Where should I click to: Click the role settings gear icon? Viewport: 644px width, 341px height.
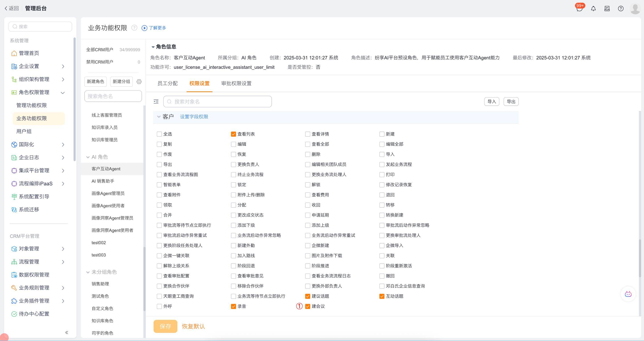pyautogui.click(x=139, y=81)
